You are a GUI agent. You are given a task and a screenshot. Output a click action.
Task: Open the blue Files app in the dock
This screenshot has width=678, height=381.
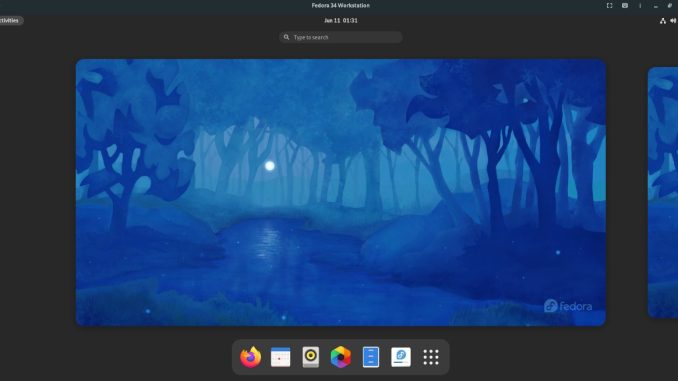click(x=371, y=357)
